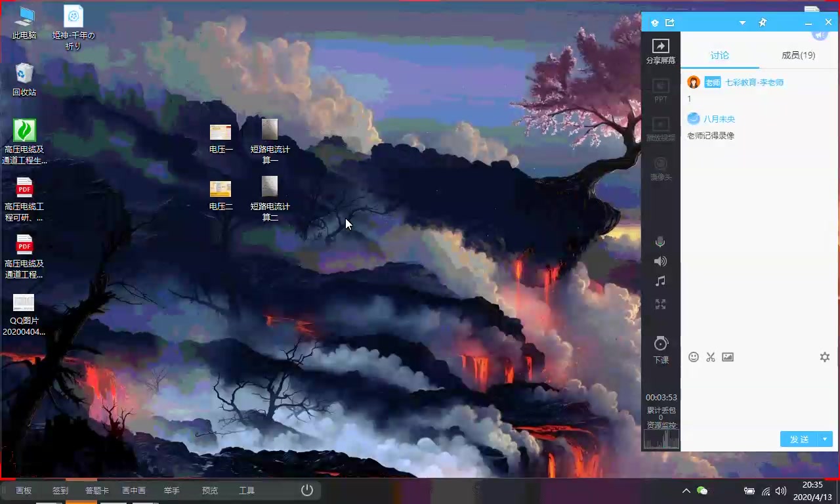Click the graduation cap icon in title bar

(x=654, y=22)
